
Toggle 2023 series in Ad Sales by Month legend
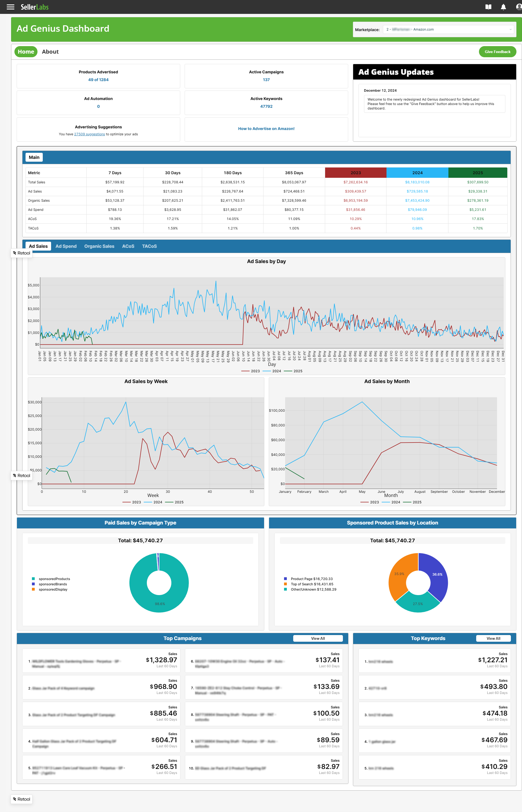(370, 502)
